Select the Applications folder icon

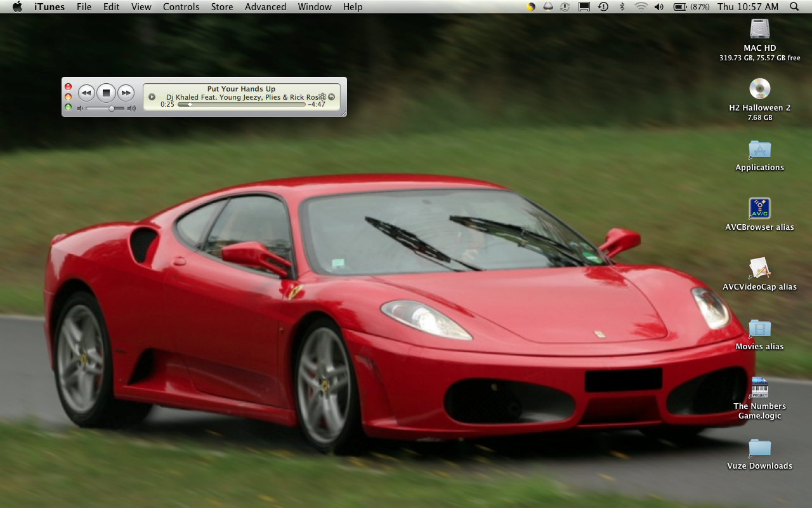click(760, 149)
